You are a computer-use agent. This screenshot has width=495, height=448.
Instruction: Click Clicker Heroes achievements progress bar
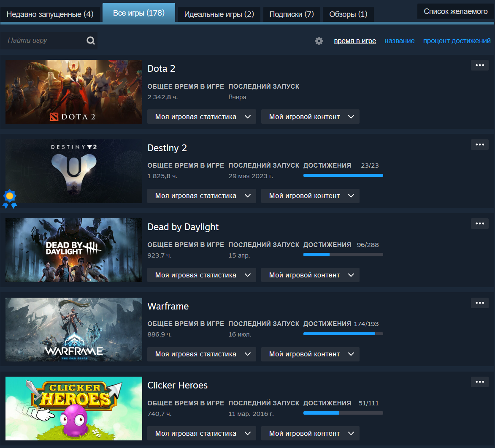(x=343, y=413)
